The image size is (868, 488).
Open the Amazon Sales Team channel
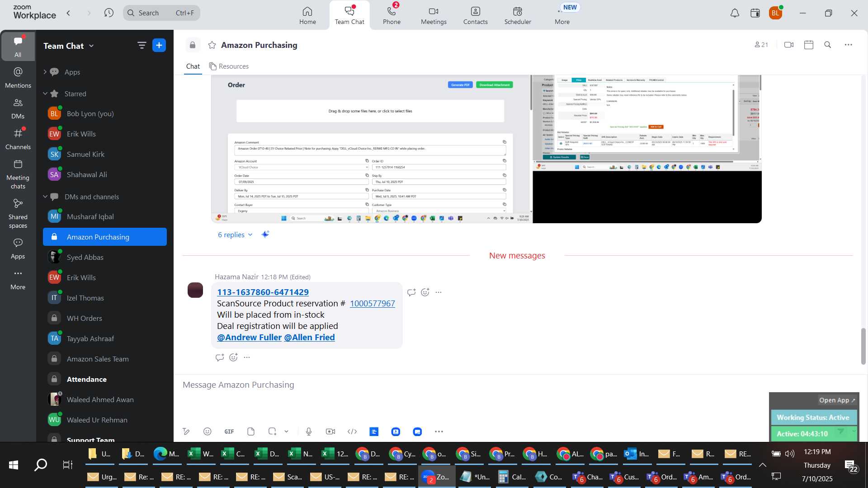coord(105,359)
